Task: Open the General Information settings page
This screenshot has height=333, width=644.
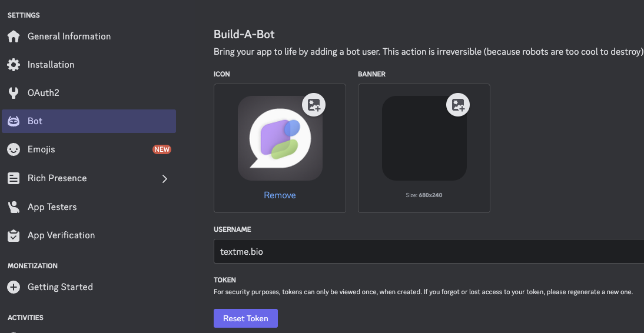Action: [x=69, y=36]
